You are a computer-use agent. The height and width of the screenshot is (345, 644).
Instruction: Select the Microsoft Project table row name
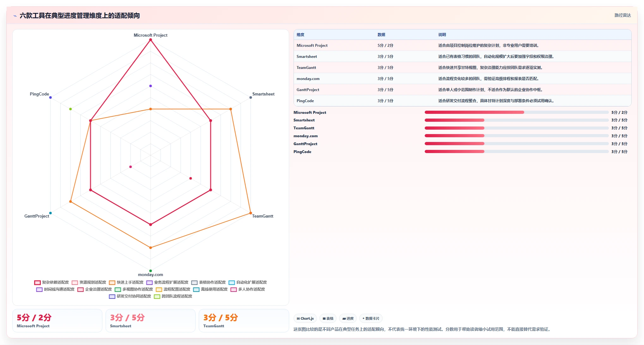pos(312,46)
